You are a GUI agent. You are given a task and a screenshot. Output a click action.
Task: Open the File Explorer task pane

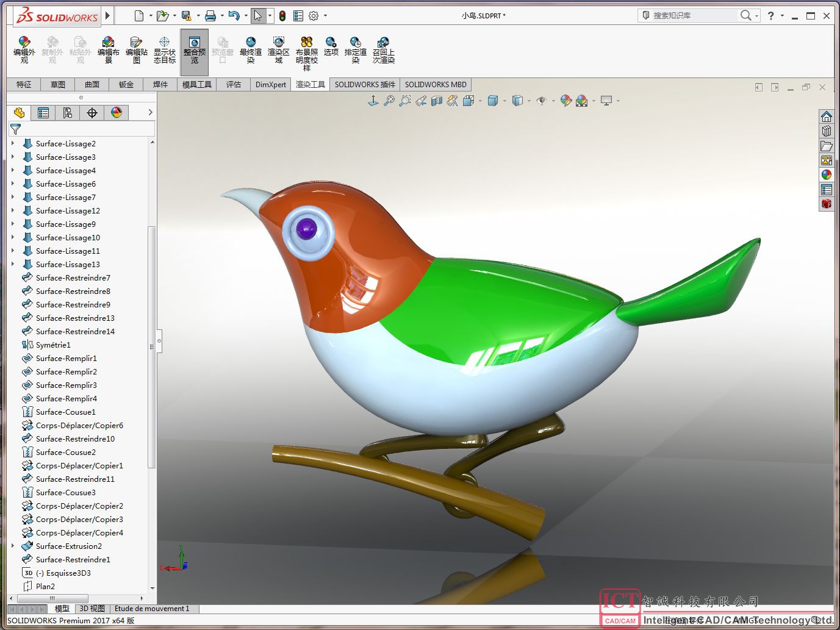tap(827, 146)
